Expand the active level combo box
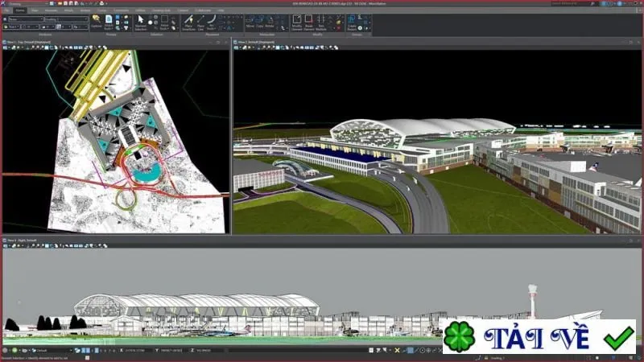This screenshot has height=362, width=644. (67, 19)
